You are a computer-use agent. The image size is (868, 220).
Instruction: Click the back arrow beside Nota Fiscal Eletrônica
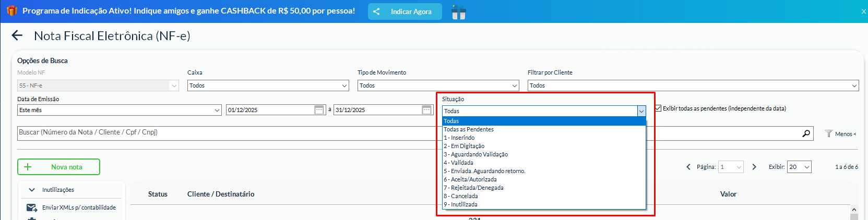(x=17, y=35)
